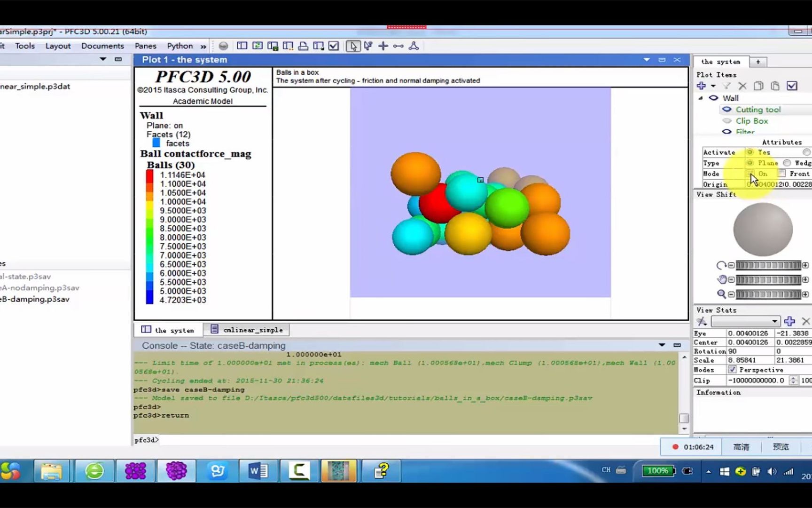Toggle the Perspective mode checkbox
The image size is (812, 508).
(732, 370)
